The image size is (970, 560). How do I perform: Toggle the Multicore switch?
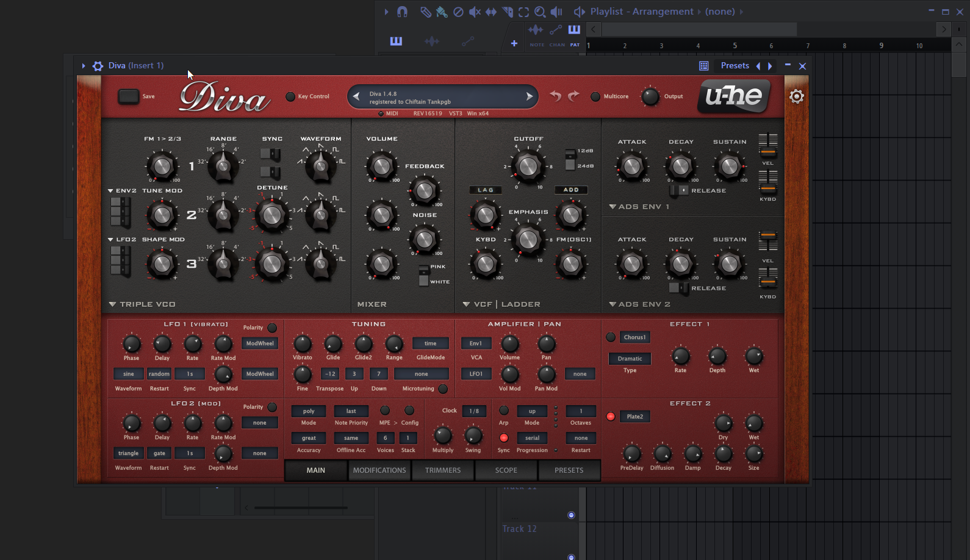click(x=595, y=96)
